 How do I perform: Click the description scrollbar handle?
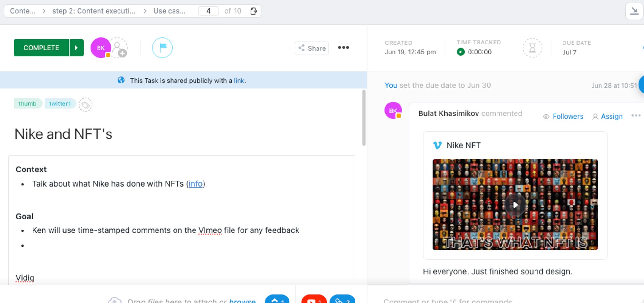coord(364,118)
